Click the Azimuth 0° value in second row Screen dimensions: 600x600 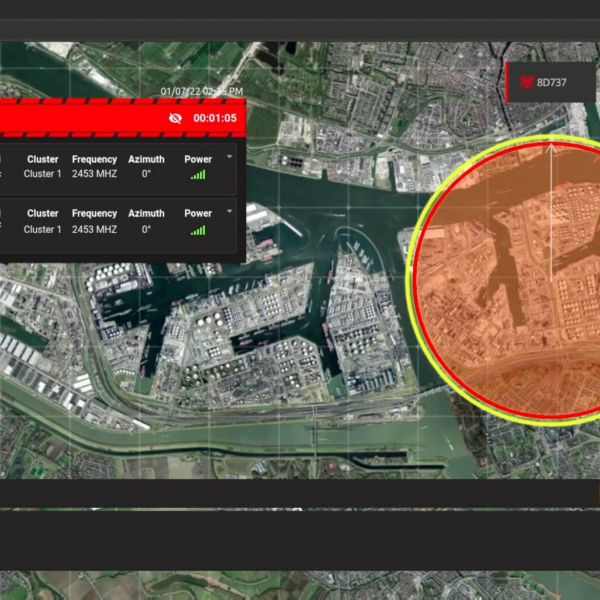(x=146, y=229)
